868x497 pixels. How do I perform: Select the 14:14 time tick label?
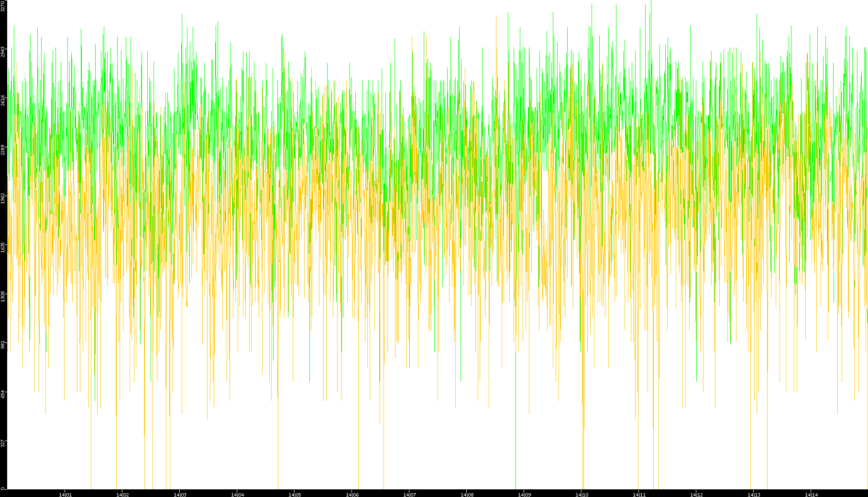(811, 494)
